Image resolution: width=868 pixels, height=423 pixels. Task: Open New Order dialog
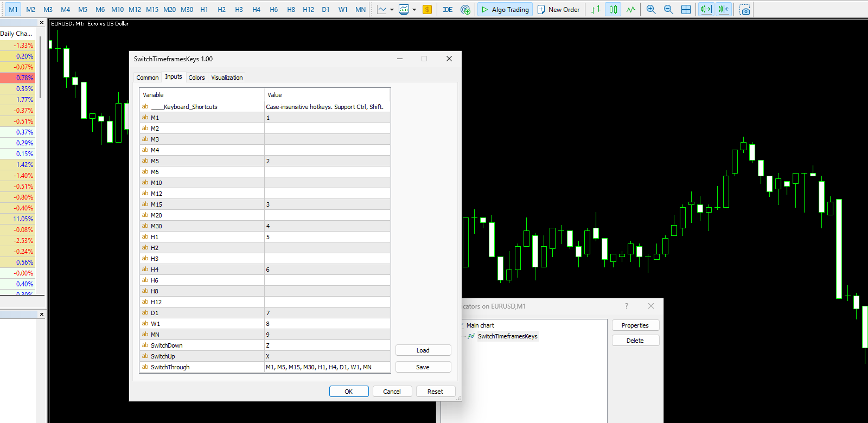click(x=559, y=9)
